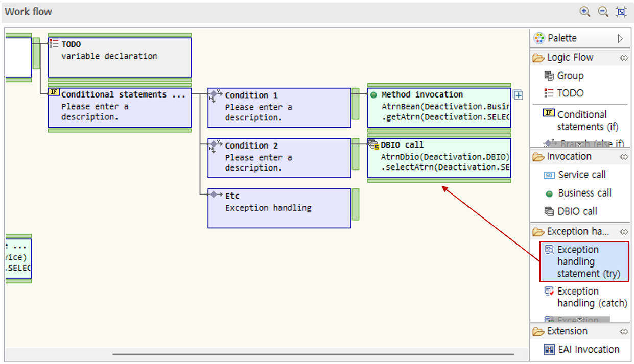The width and height of the screenshot is (634, 364).
Task: Select the Condition 2 node
Action: 279,158
